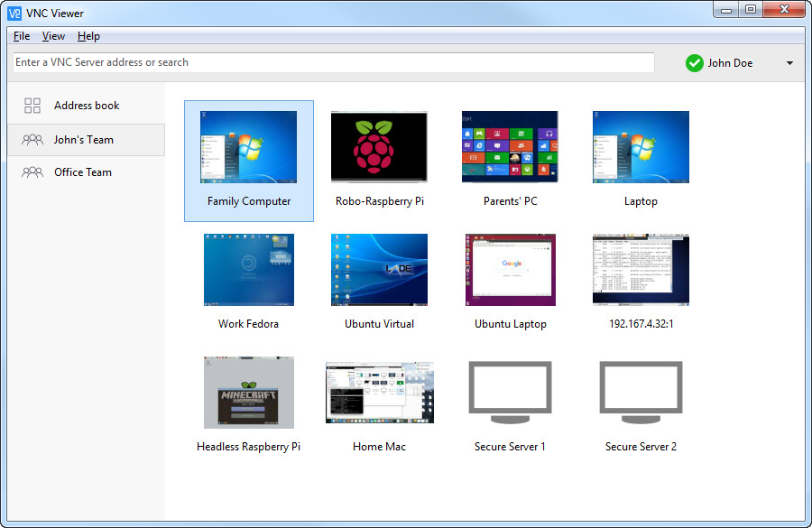The width and height of the screenshot is (812, 528).
Task: Click the VNC Server address search field
Action: tap(332, 63)
